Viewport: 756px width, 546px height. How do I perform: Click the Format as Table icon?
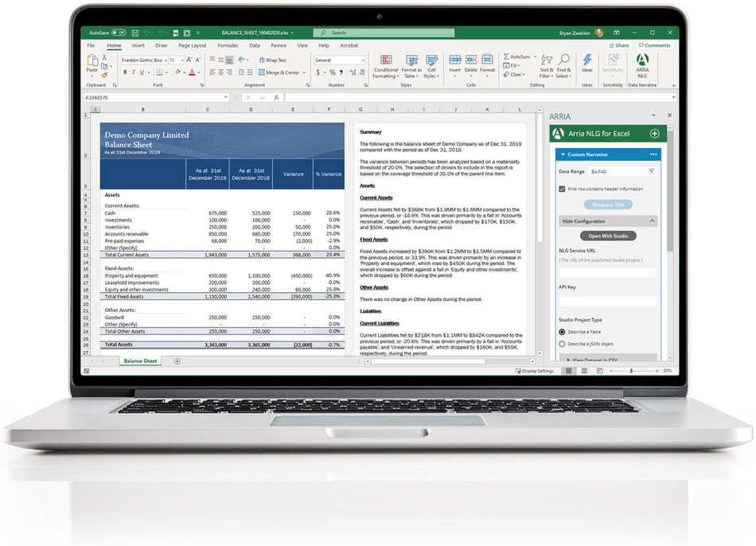[x=411, y=60]
